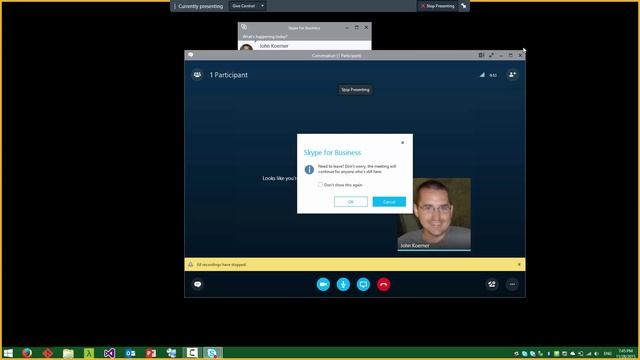Screen dimensions: 640x360
Task: Open File Explorer from the taskbar
Action: 68,353
